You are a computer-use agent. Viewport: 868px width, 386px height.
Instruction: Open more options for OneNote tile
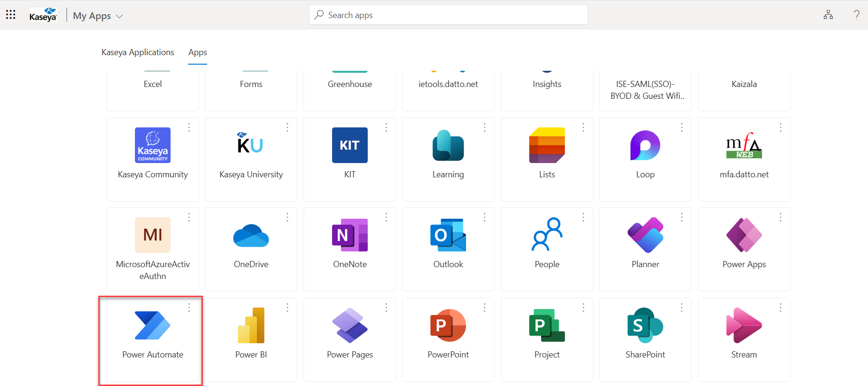(386, 217)
